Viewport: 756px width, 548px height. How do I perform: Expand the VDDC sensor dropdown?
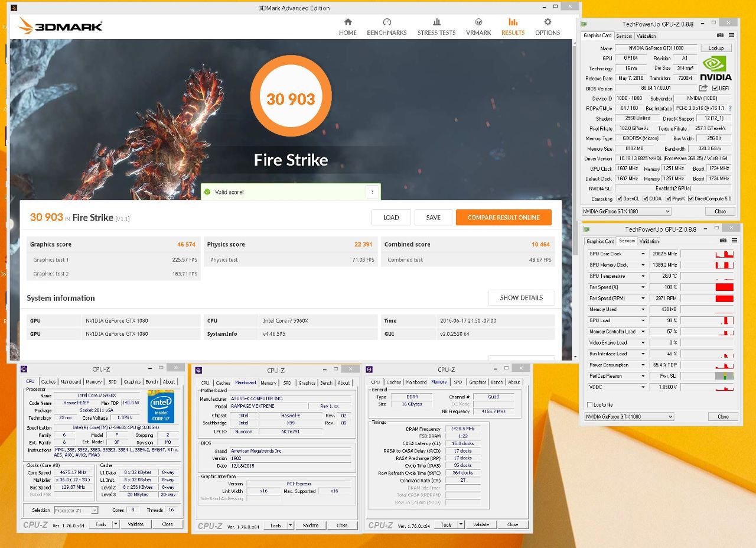tap(643, 387)
